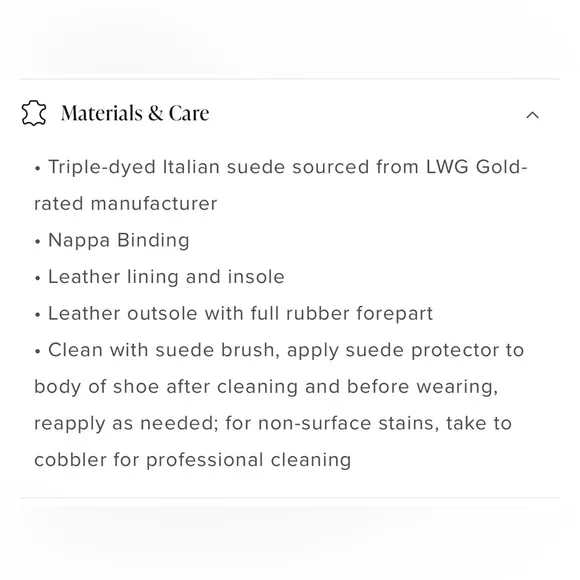The height and width of the screenshot is (580, 580).
Task: Click the Materials & Care heading
Action: (135, 113)
